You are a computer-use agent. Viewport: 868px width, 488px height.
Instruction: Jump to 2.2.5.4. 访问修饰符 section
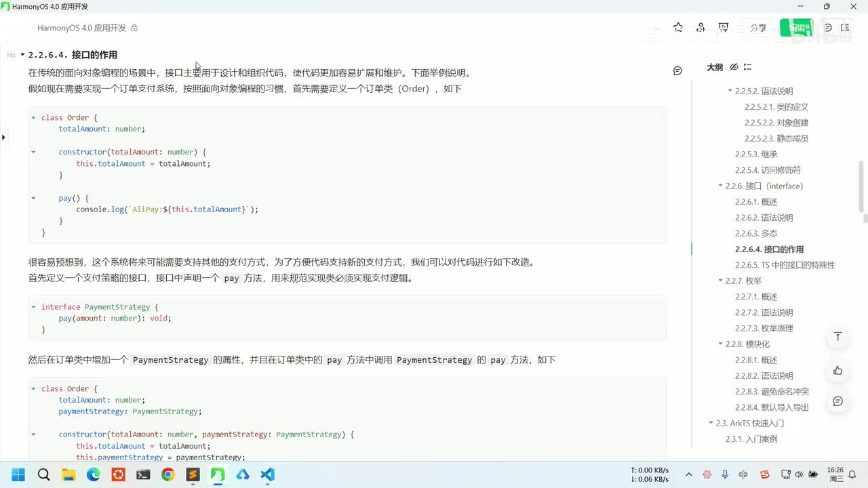click(x=768, y=170)
